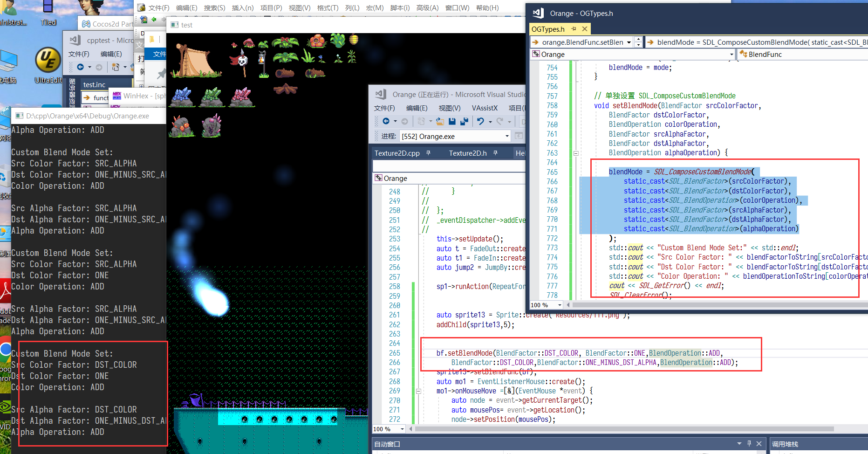Open the Tiled desktop shortcut
The image size is (868, 454).
coord(48,13)
